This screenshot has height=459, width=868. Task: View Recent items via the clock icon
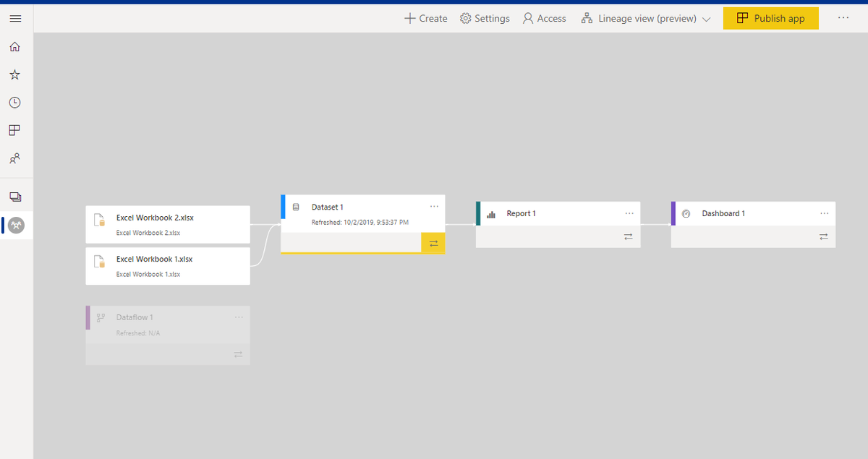[15, 102]
